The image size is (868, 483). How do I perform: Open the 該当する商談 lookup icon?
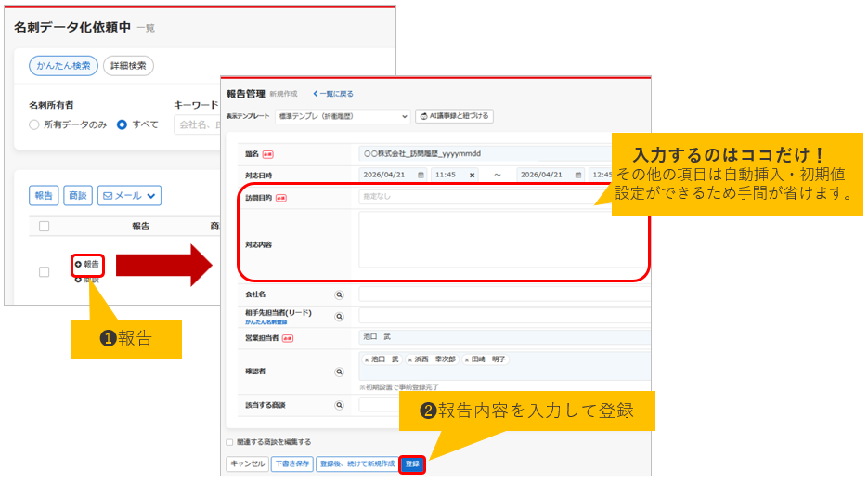click(339, 405)
